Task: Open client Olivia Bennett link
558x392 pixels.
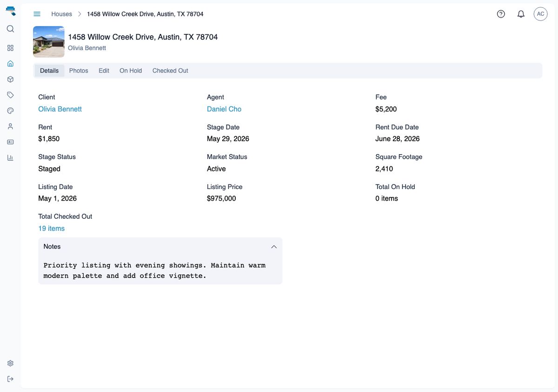Action: tap(60, 109)
